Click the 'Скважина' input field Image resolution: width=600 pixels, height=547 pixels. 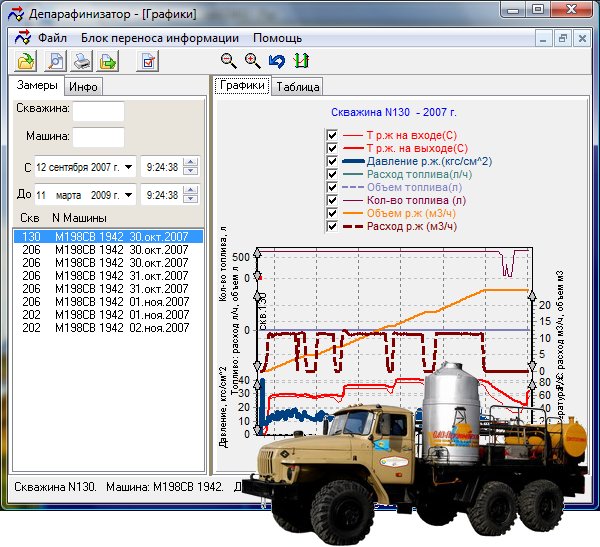(98, 109)
